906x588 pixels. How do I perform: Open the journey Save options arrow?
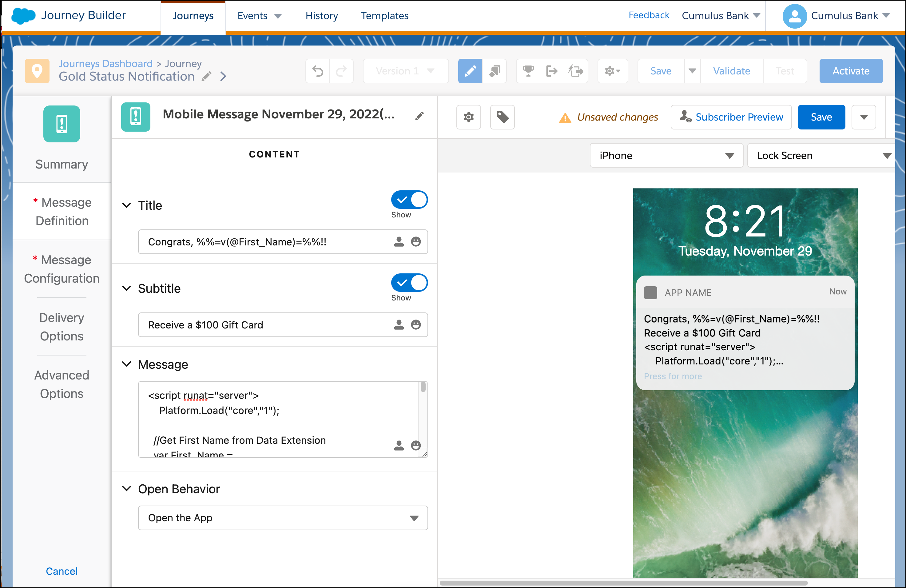(693, 71)
